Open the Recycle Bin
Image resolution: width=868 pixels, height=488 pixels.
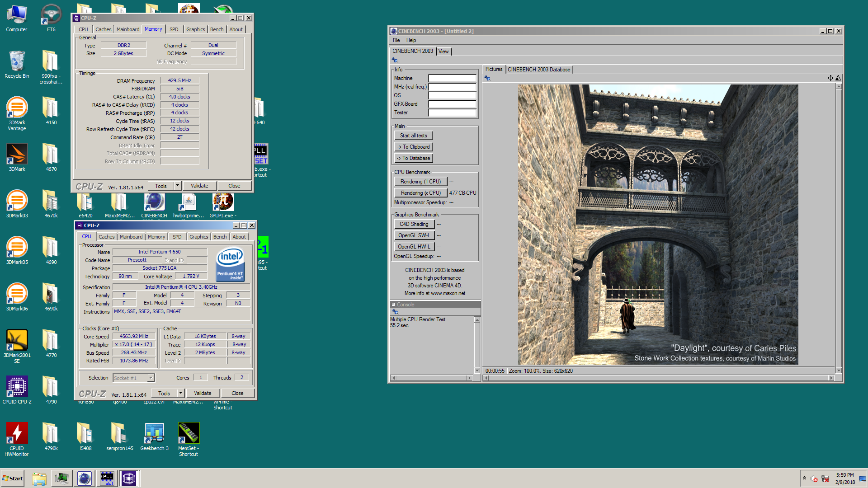click(17, 65)
